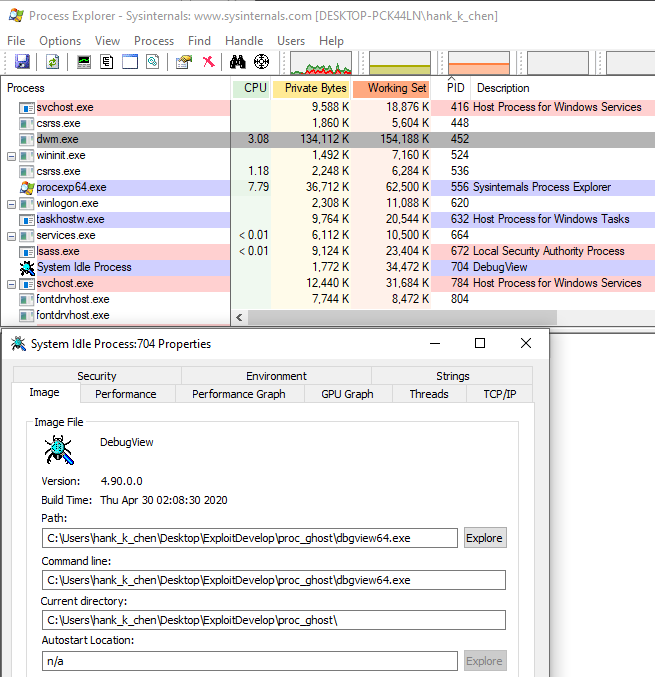Click the lsass.exe process icon
This screenshot has height=677, width=655.
point(27,251)
